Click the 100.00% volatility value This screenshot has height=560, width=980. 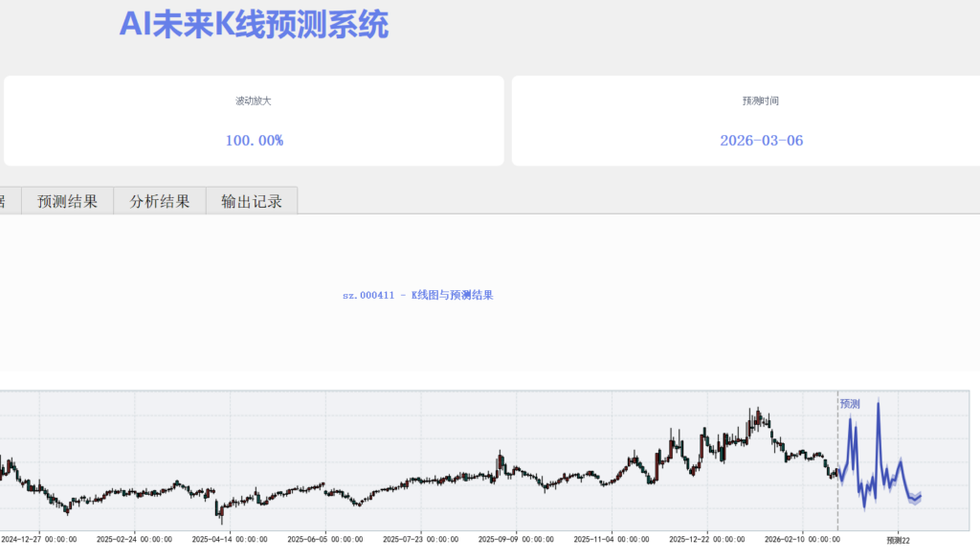coord(254,141)
